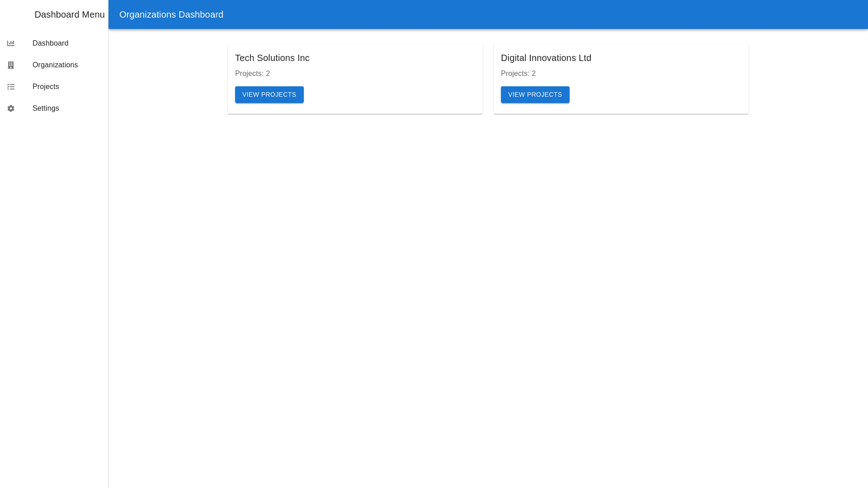
Task: Click the Tech Solutions Inc card title
Action: pos(272,58)
